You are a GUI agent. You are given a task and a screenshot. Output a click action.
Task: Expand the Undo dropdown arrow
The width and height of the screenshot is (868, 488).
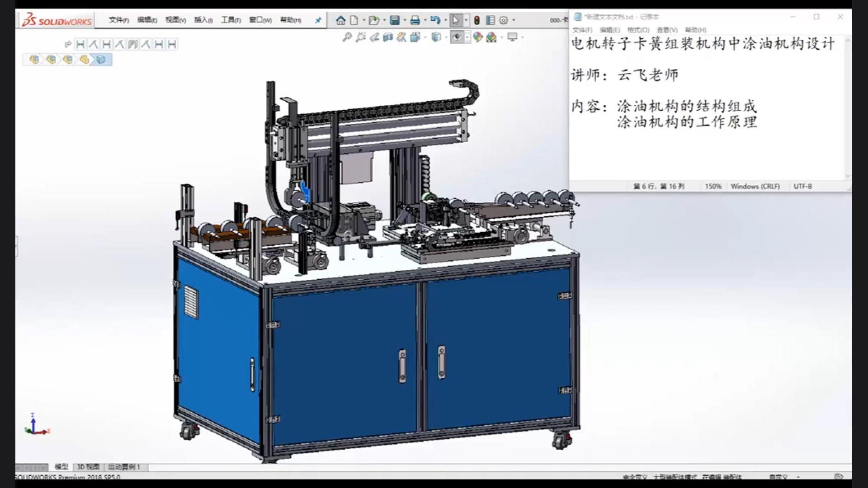[446, 20]
